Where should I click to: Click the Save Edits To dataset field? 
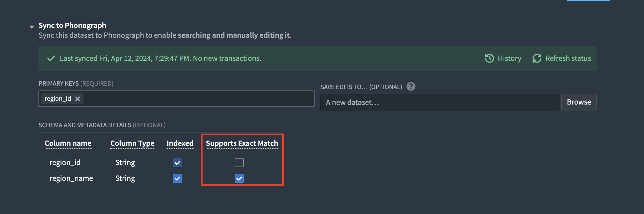pyautogui.click(x=440, y=102)
